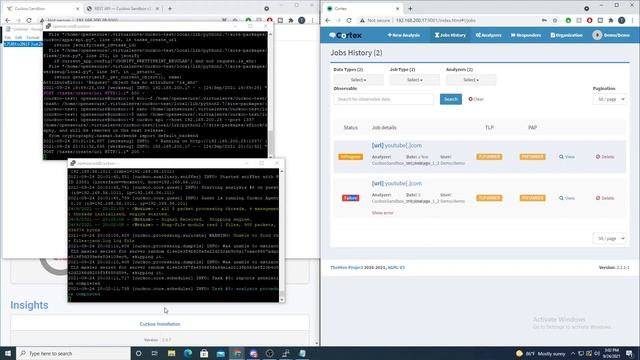Image resolution: width=640 pixels, height=360 pixels.
Task: Click PAP:AMBER badge on the failed job
Action: pos(532,198)
